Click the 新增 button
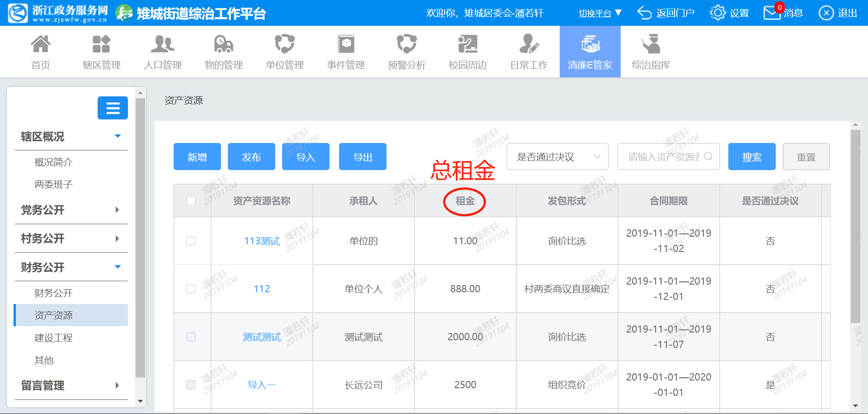This screenshot has height=414, width=868. (197, 157)
